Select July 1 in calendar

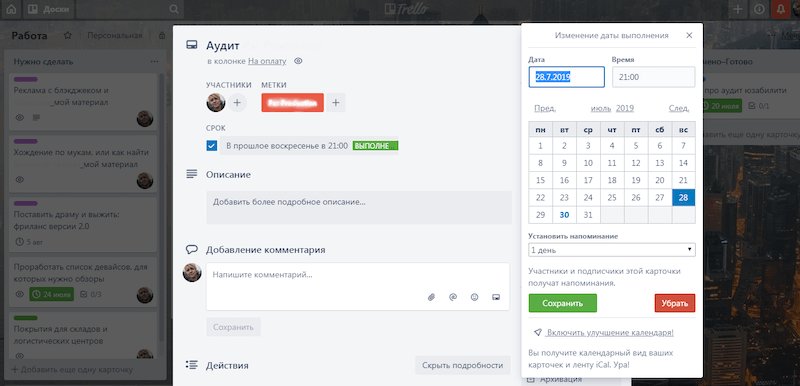541,146
